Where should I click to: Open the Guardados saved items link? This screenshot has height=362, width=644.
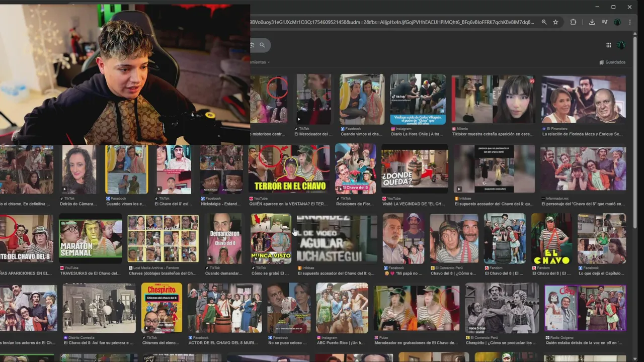click(612, 62)
